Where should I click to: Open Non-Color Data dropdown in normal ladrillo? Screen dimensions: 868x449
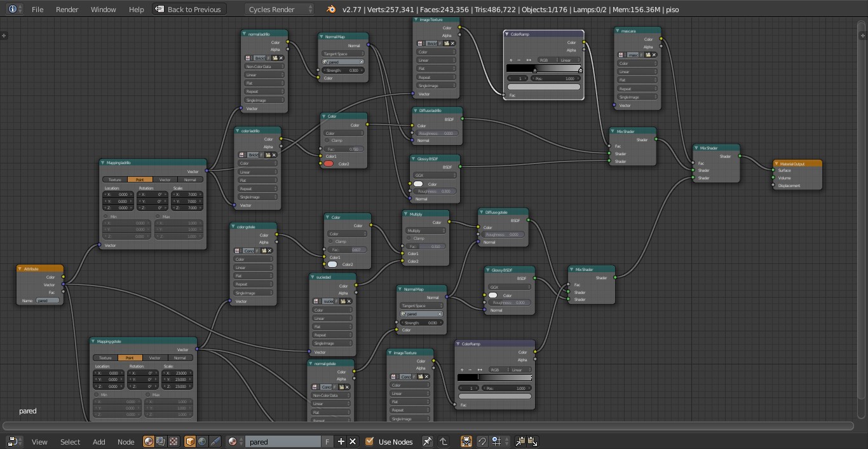tap(264, 66)
